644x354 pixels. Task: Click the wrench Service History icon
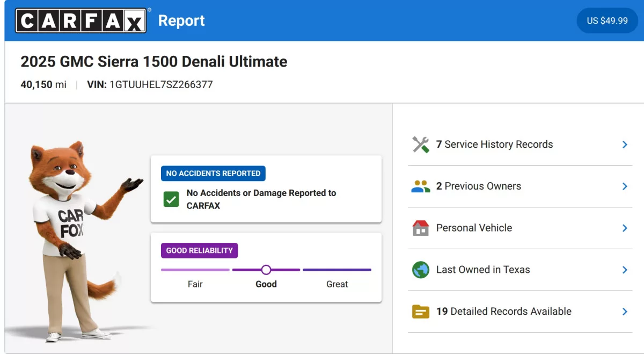(421, 145)
